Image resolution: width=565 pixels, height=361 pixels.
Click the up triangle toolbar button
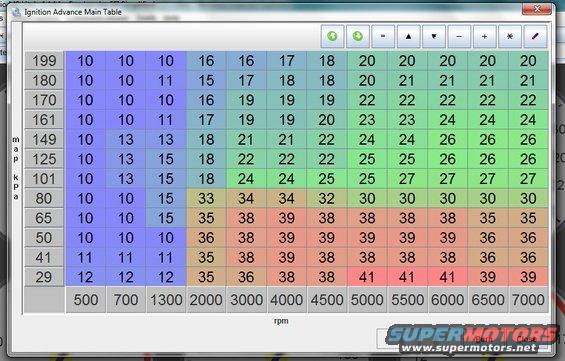(x=408, y=36)
